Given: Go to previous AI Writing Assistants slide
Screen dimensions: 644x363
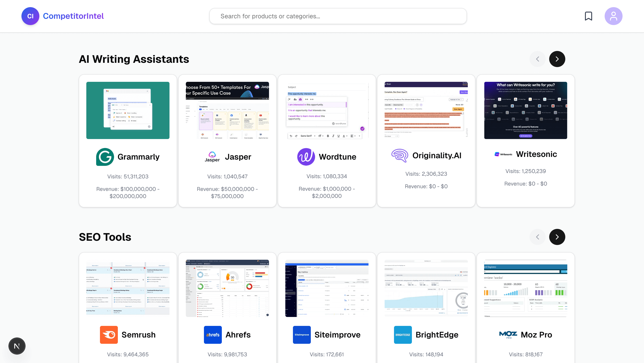Looking at the screenshot, I should point(538,59).
